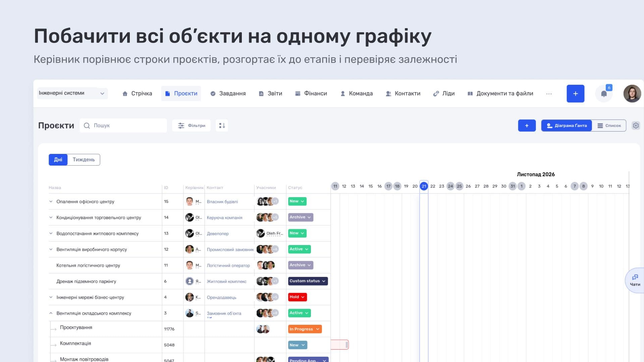
Task: Click the Ліди icon in navigation
Action: [x=436, y=94]
